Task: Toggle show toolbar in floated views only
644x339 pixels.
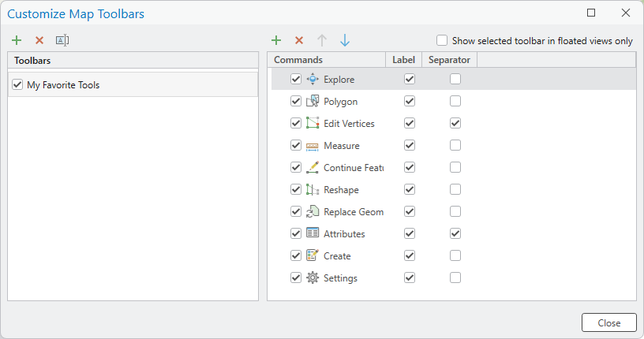Action: pyautogui.click(x=442, y=41)
